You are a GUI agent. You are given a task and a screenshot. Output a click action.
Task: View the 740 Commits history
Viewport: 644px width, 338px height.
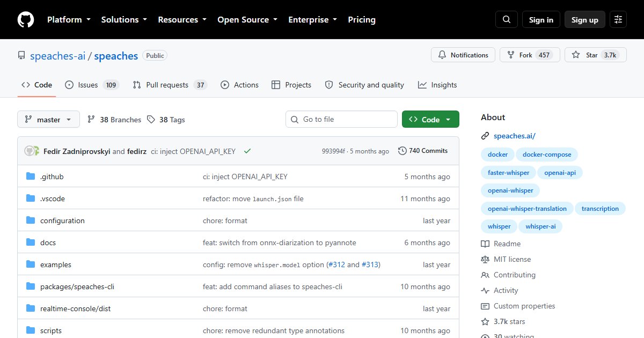(423, 151)
